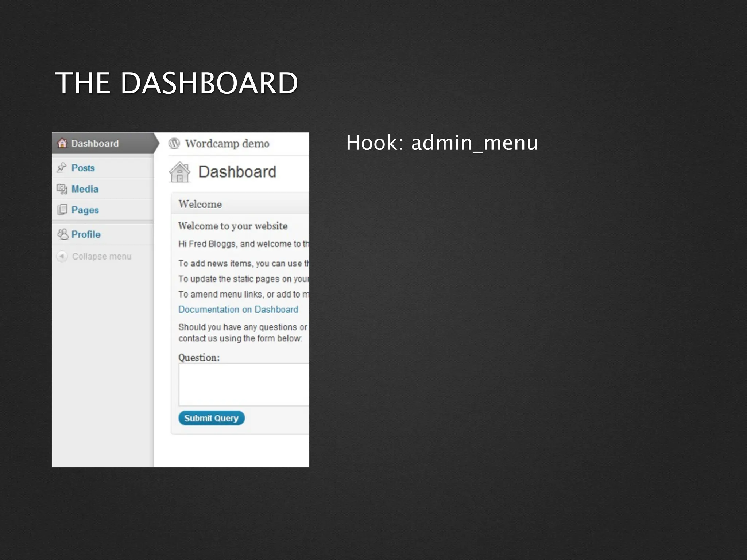Select 'Welcome to your website' heading
The height and width of the screenshot is (560, 747).
click(233, 226)
